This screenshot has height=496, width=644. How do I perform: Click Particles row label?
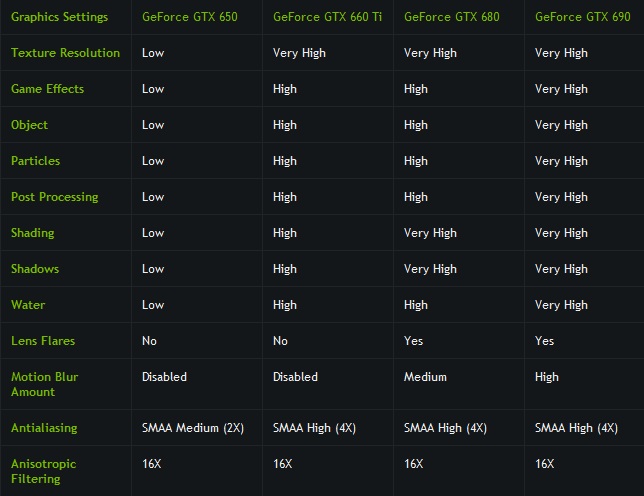tap(35, 161)
